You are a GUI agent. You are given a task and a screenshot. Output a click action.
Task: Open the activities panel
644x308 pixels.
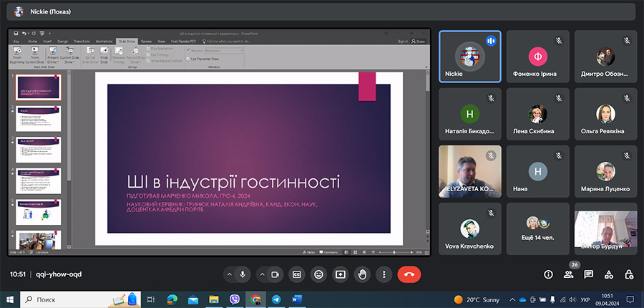[608, 274]
